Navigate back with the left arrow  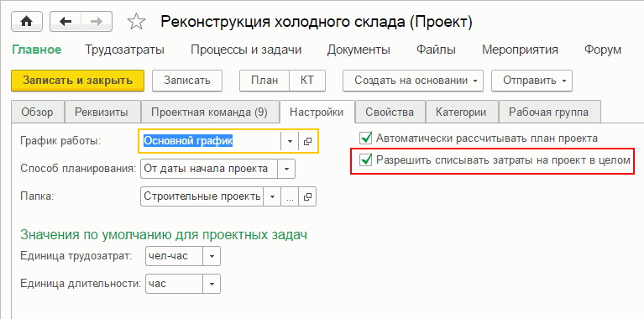pos(65,22)
